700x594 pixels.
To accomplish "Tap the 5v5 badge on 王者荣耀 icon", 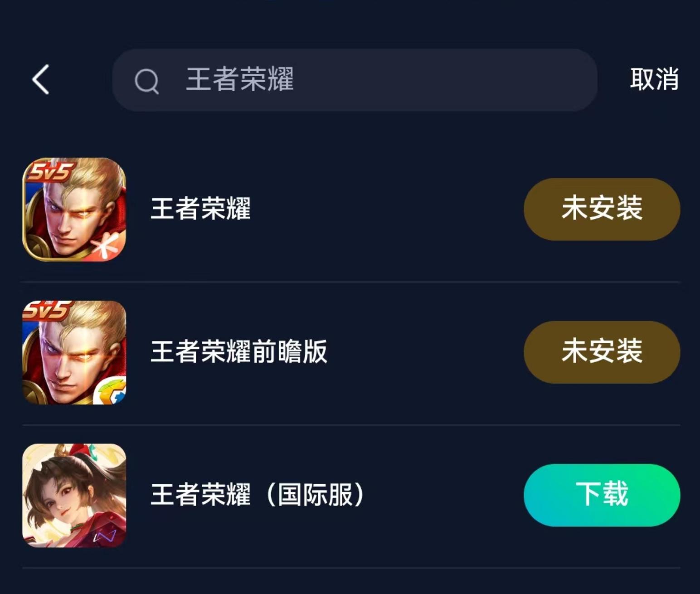I will 49,171.
